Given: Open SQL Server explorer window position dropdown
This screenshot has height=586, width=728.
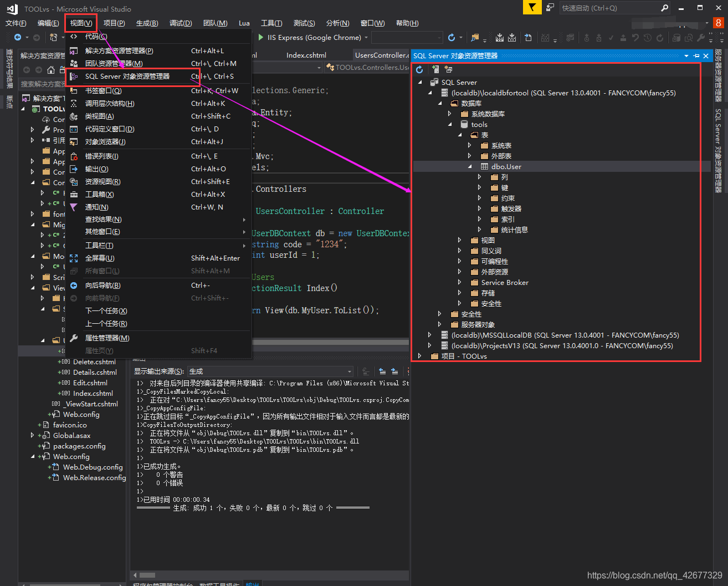Looking at the screenshot, I should coord(686,56).
